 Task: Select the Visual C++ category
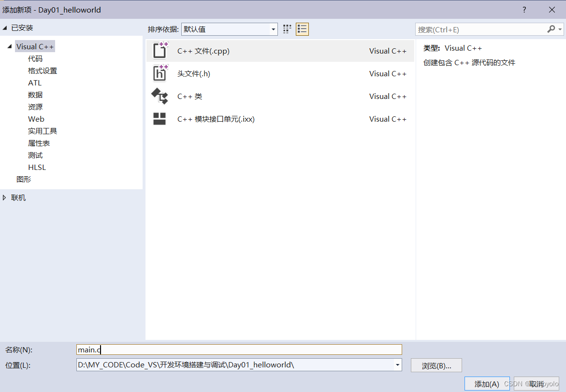35,46
